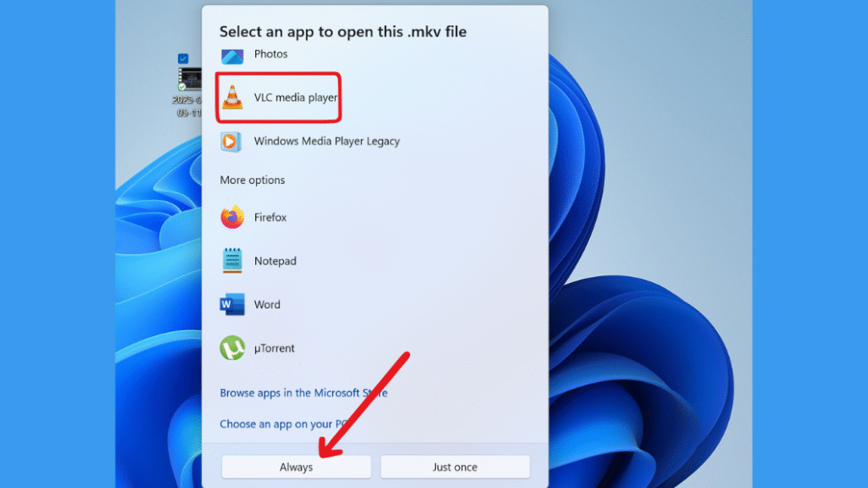Image resolution: width=868 pixels, height=488 pixels.
Task: Select the Notepad icon
Action: tap(232, 261)
